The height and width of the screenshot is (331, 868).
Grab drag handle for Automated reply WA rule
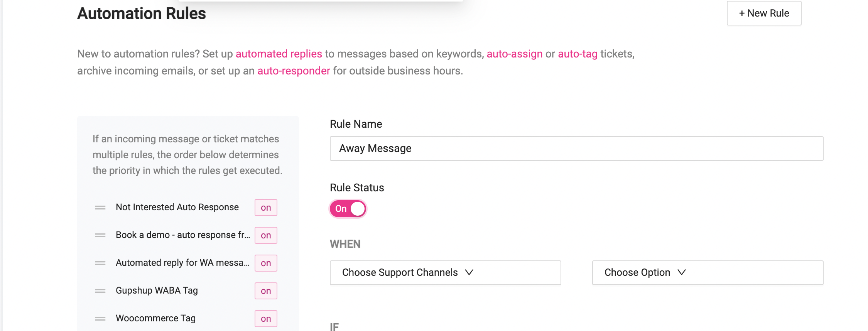(x=100, y=263)
